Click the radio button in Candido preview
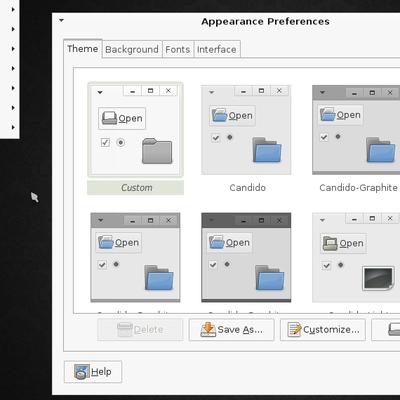Screen dimensions: 400x400 230,137
